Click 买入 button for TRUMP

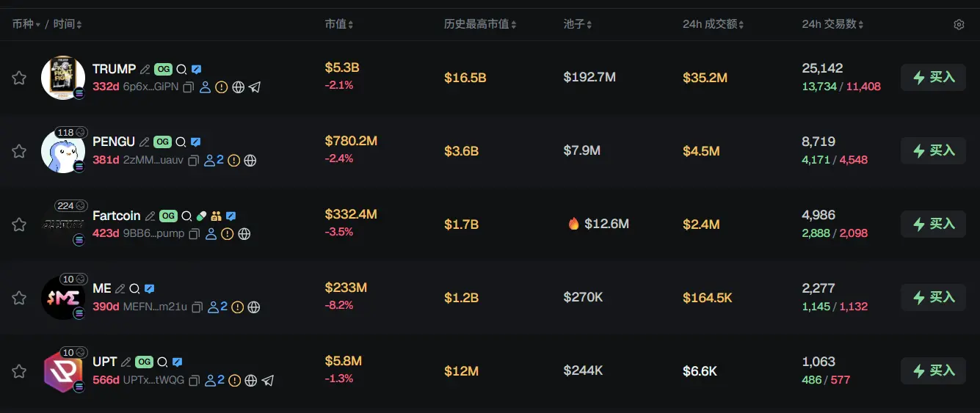click(933, 77)
